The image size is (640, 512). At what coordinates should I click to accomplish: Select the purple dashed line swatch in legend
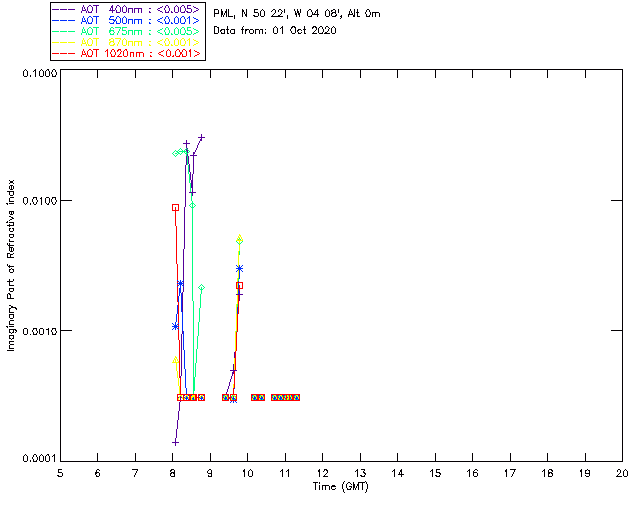pos(64,9)
